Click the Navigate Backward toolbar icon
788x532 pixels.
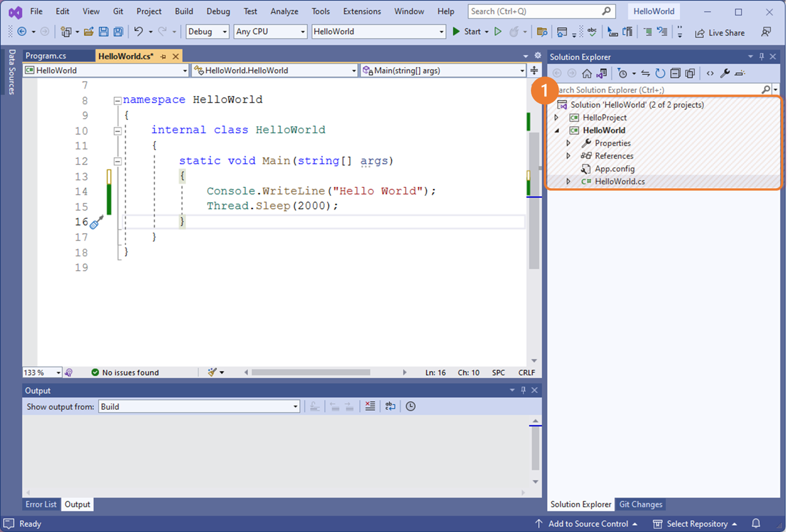click(x=22, y=32)
